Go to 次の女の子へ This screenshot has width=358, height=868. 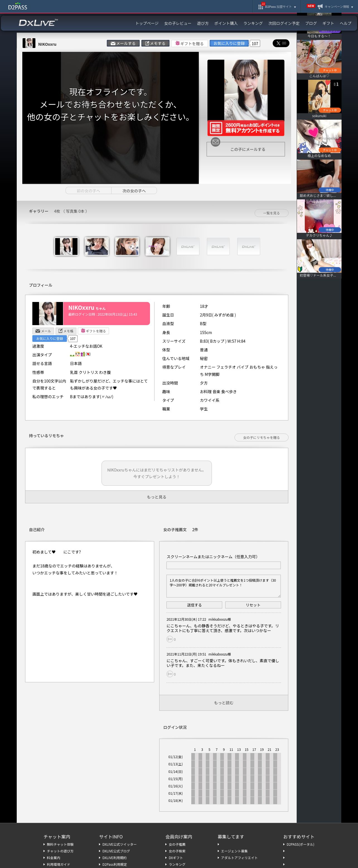pyautogui.click(x=134, y=191)
